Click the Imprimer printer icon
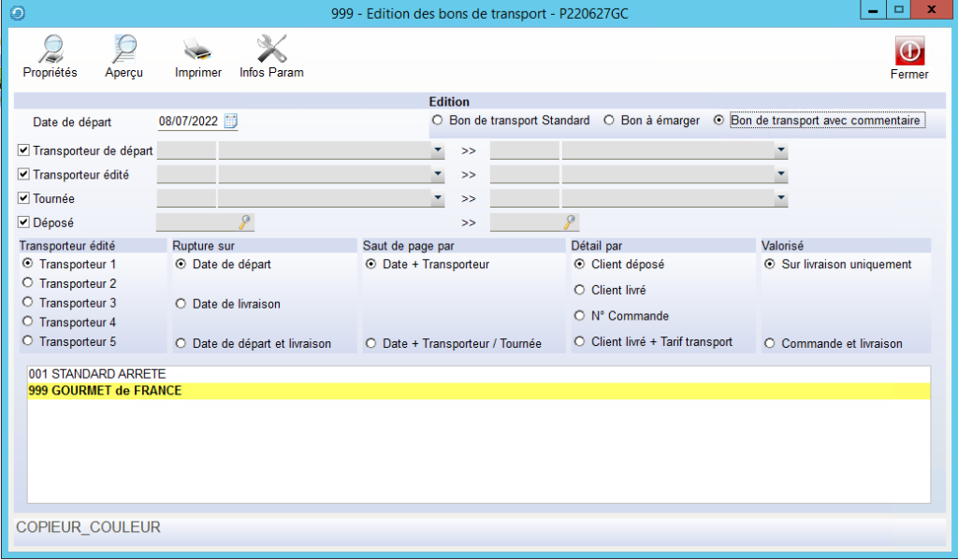This screenshot has height=560, width=958. 197,49
